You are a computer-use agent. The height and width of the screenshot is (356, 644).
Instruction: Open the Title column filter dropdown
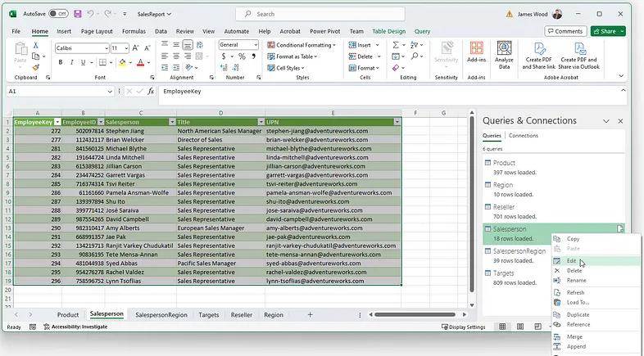pos(261,122)
